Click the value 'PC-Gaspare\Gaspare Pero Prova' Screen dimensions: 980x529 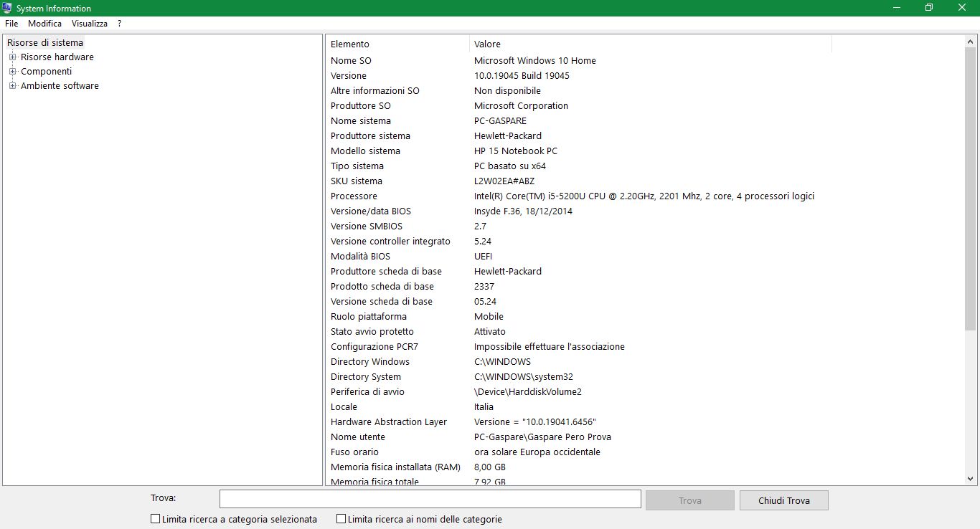tap(542, 437)
